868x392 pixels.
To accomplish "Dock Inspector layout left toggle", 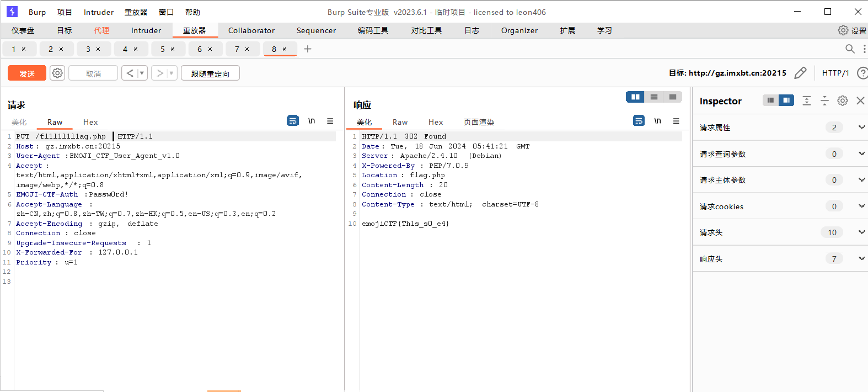I will [770, 100].
